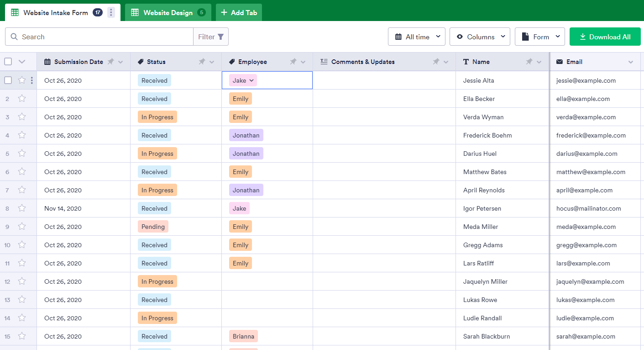The height and width of the screenshot is (350, 644).
Task: Tick the checkbox for Jessie Alta row
Action: click(8, 80)
